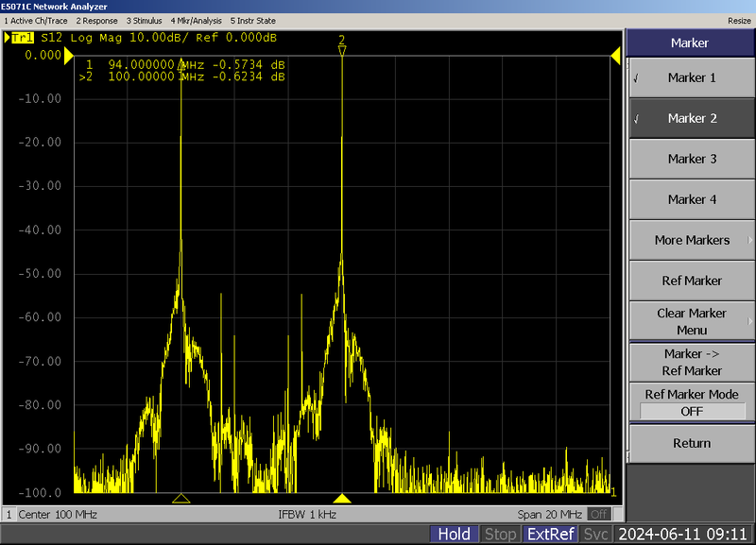
Task: Select the marker 2 pointer at the peak top
Action: pos(342,49)
